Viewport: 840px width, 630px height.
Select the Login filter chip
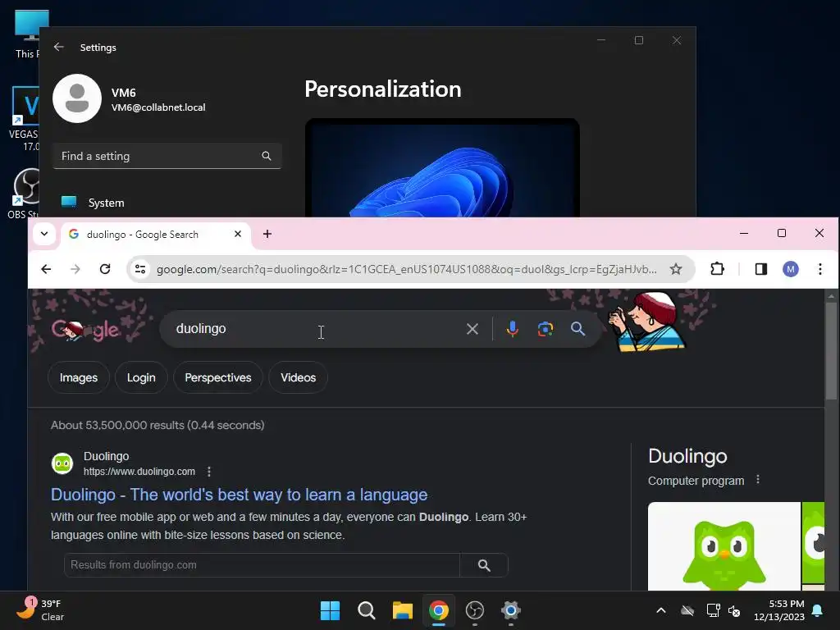coord(141,377)
